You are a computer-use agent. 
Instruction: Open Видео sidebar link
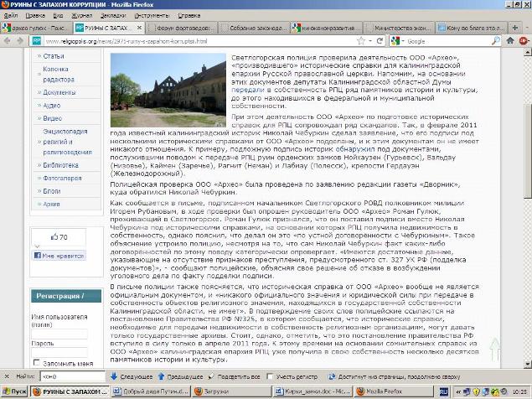point(52,118)
